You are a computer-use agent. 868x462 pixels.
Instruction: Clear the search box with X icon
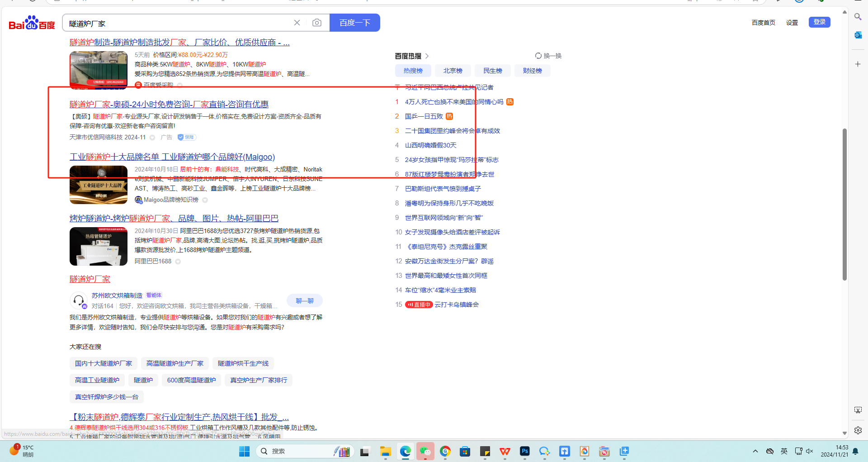297,23
